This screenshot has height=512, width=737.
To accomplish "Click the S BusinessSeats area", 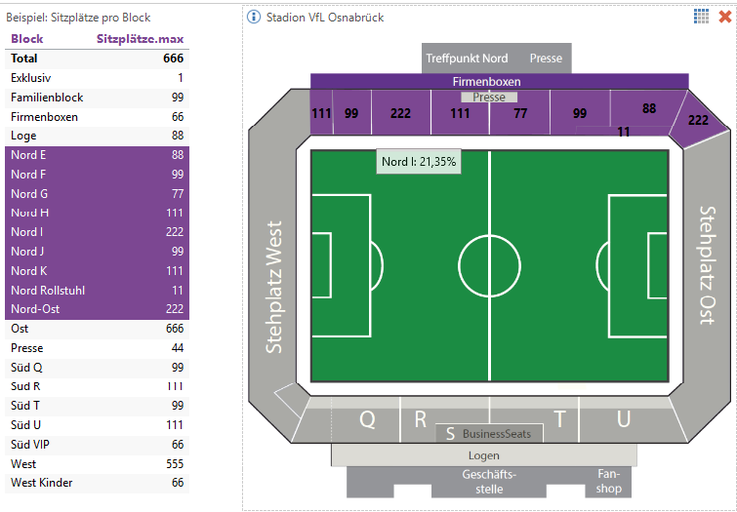I will (x=489, y=433).
